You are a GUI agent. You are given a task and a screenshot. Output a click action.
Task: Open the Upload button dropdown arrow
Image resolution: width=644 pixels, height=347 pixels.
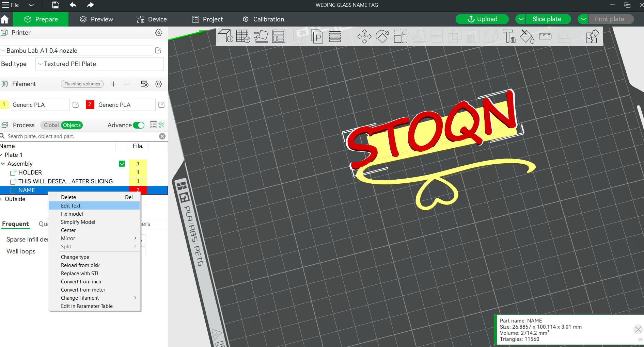[521, 19]
